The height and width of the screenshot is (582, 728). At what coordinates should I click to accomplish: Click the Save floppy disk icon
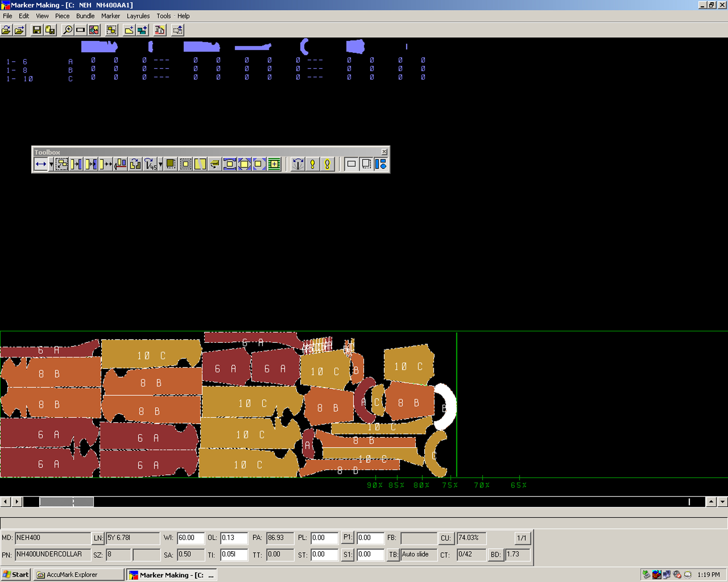pyautogui.click(x=37, y=30)
